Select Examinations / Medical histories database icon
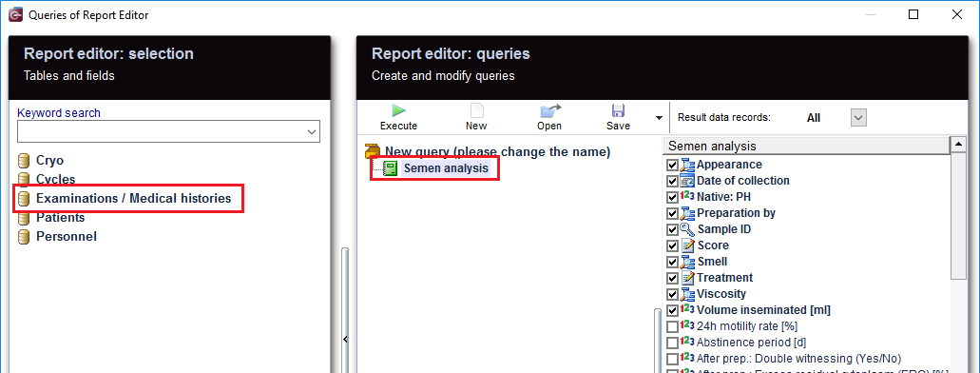This screenshot has width=980, height=373. tap(24, 199)
